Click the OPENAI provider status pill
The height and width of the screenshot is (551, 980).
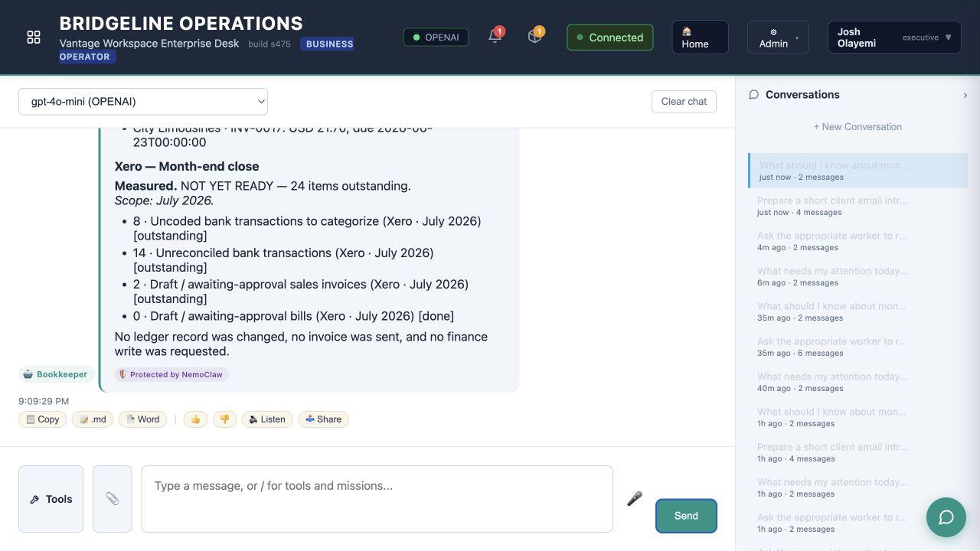coord(436,37)
